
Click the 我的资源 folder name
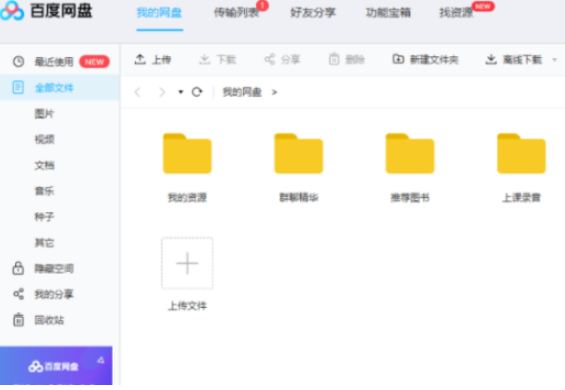pyautogui.click(x=187, y=198)
